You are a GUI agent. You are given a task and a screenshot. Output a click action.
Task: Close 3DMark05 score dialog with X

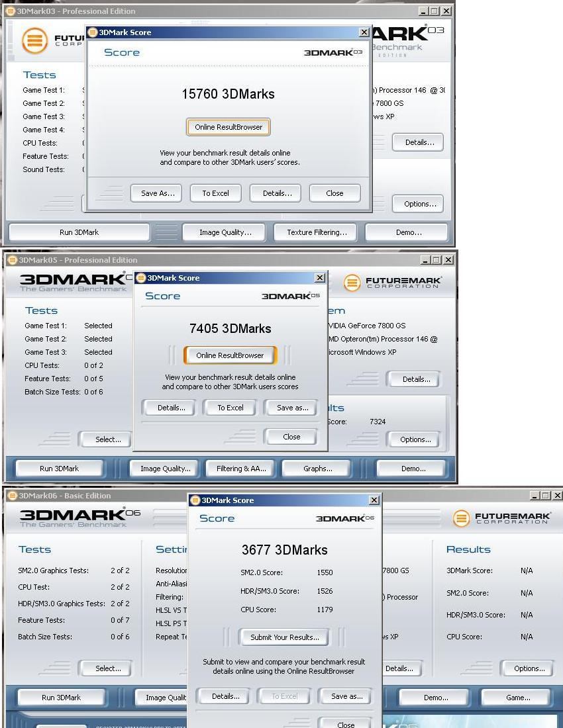coord(320,278)
